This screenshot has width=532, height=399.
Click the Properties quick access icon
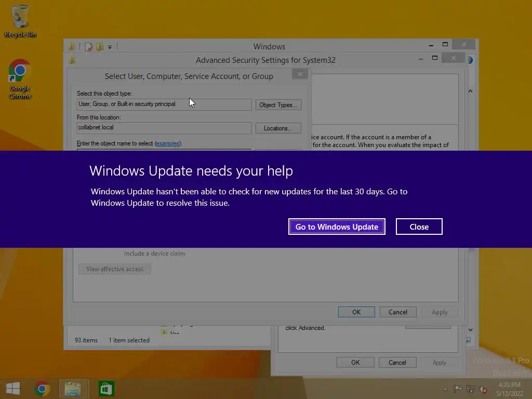88,47
